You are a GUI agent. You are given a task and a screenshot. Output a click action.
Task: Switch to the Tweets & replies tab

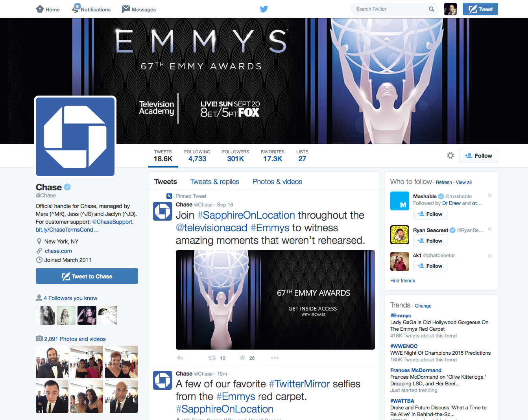click(215, 182)
